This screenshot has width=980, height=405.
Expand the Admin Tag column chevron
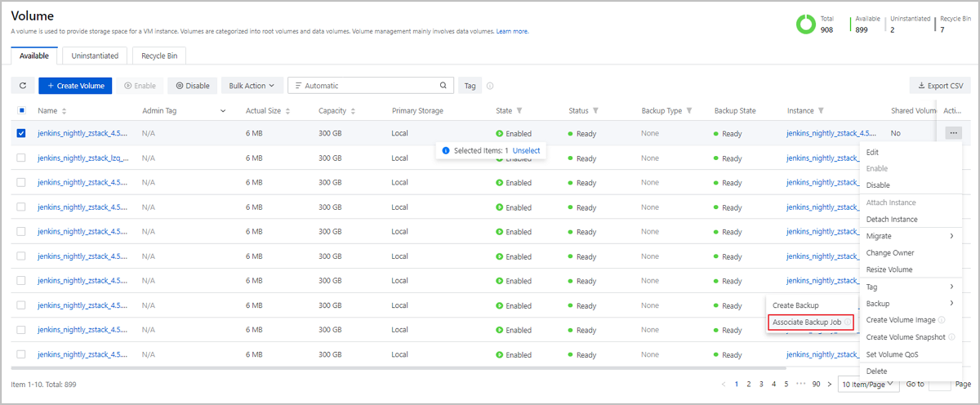click(x=223, y=111)
